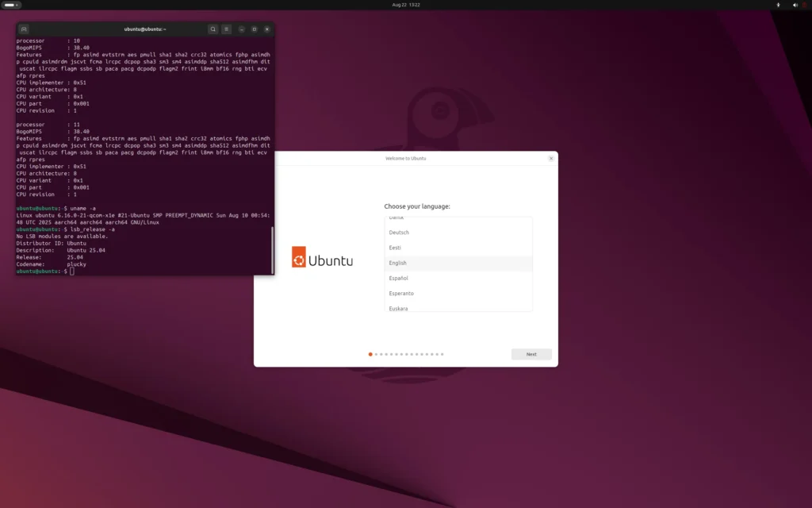
Task: Open the volume indicator in the top bar
Action: click(795, 5)
